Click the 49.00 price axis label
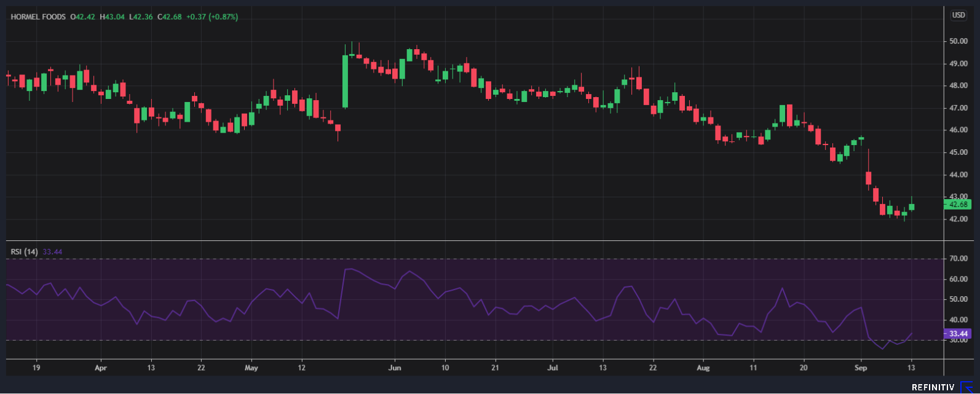 click(958, 63)
